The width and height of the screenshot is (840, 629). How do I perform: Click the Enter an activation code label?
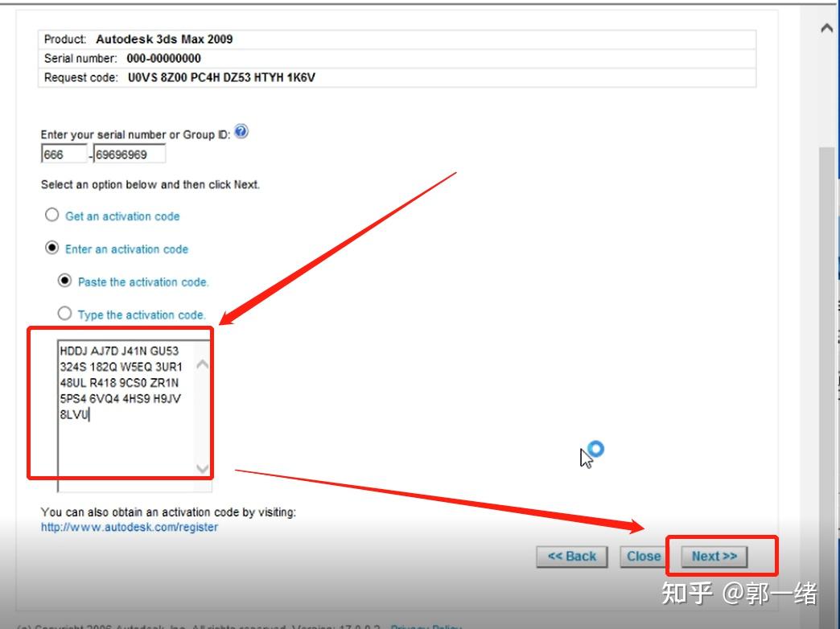(x=126, y=249)
